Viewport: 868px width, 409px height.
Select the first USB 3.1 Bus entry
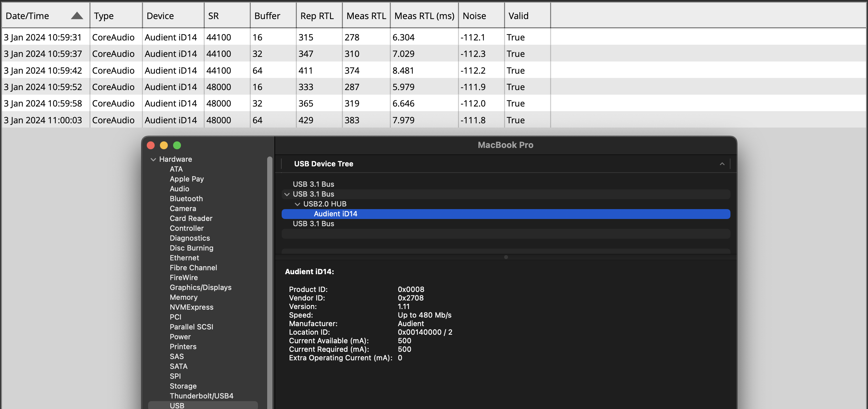click(x=313, y=184)
